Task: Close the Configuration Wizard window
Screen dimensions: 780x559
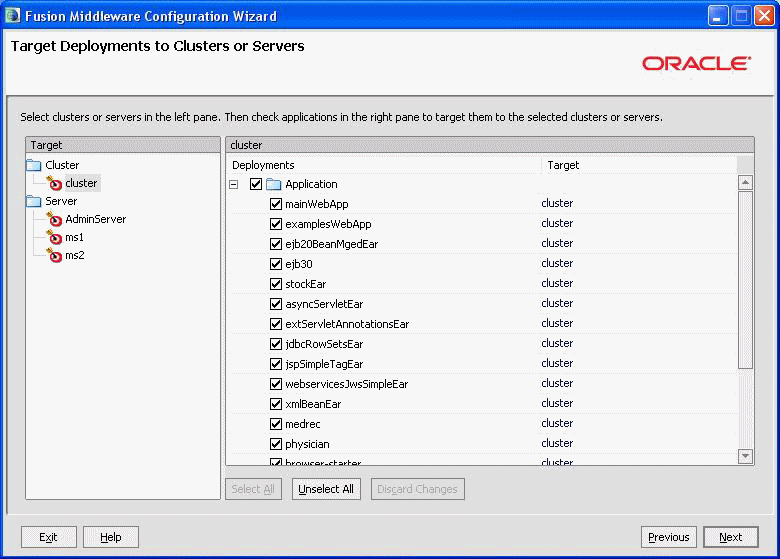Action: (x=764, y=16)
